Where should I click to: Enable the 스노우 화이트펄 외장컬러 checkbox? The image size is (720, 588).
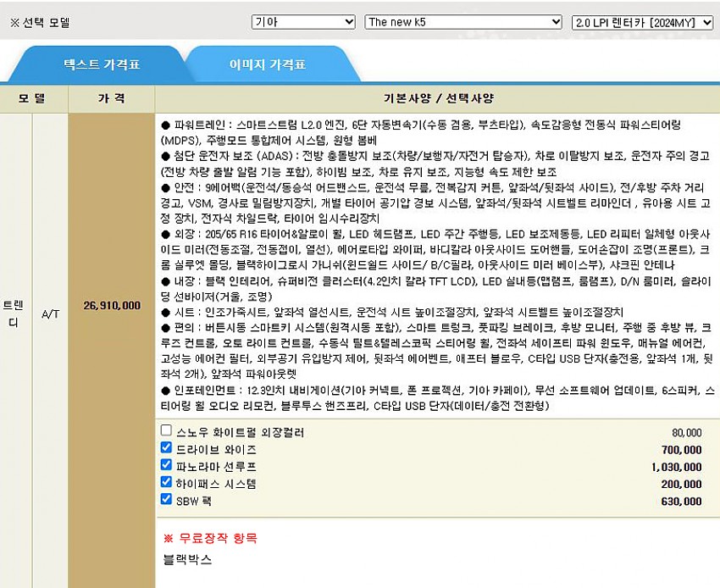[166, 431]
